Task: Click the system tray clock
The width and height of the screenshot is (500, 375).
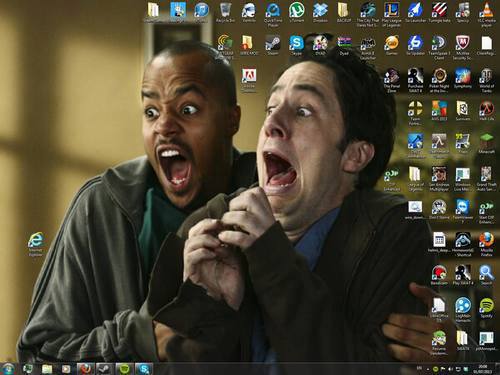Action: click(482, 369)
